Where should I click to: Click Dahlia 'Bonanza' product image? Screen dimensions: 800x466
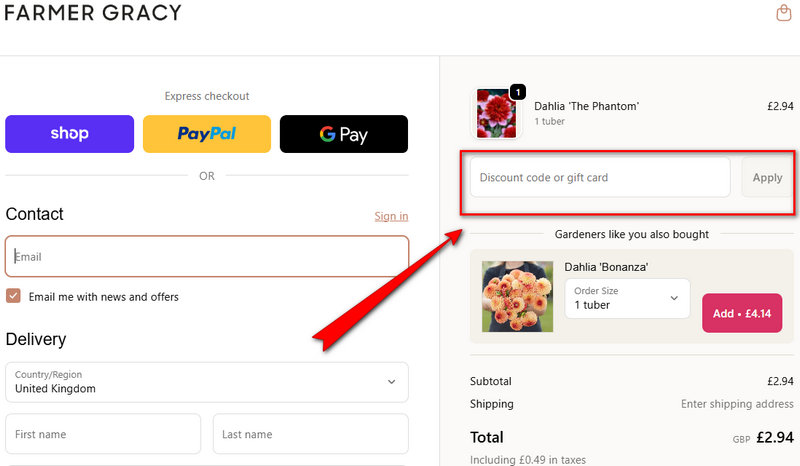(x=517, y=297)
